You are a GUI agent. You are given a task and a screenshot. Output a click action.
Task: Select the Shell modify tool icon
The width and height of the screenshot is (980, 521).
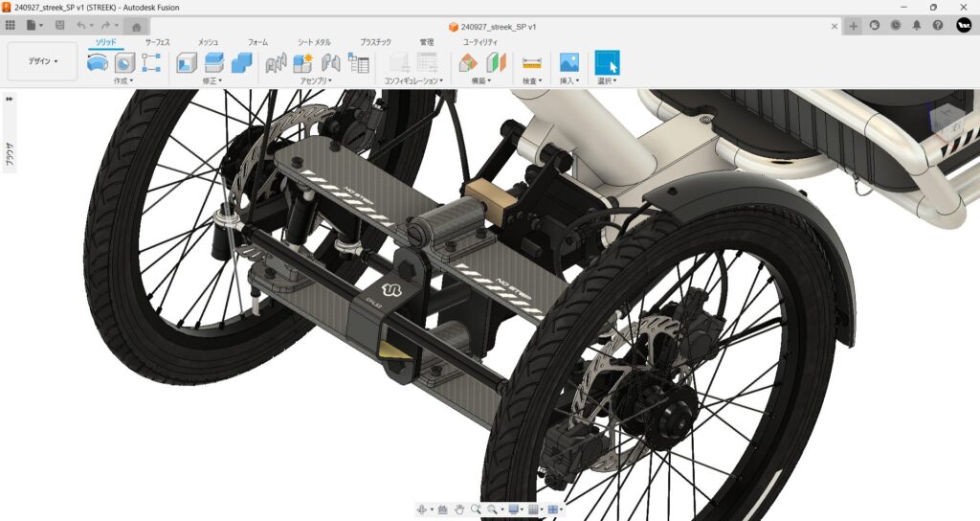[x=187, y=62]
